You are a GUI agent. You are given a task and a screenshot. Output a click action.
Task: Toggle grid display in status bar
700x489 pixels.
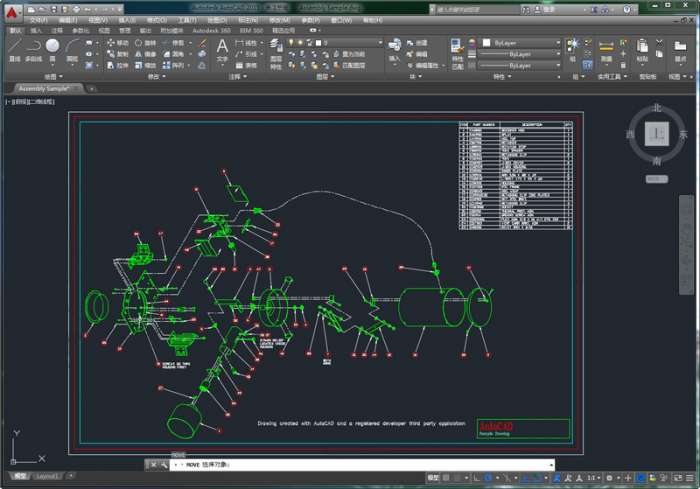[x=446, y=478]
